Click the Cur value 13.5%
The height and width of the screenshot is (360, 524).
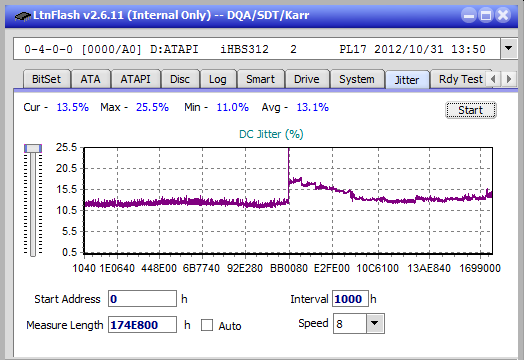(73, 107)
